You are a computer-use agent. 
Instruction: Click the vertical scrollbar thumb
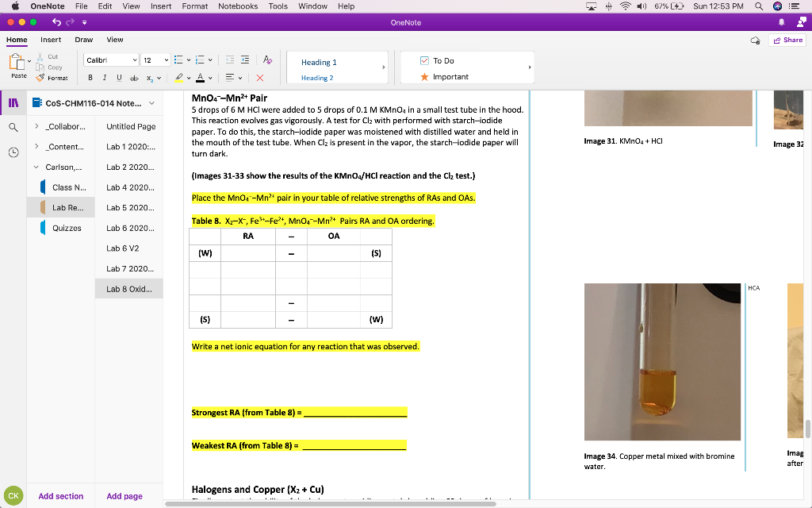click(807, 429)
